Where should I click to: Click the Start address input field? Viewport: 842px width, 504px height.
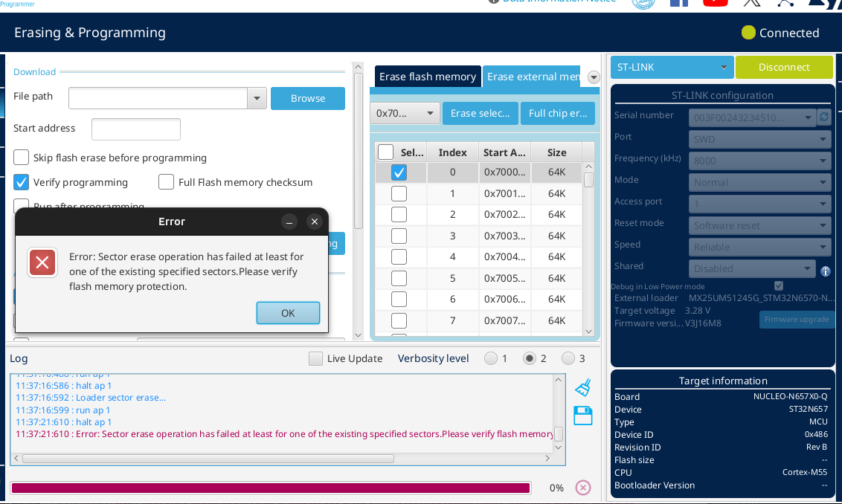pos(136,129)
